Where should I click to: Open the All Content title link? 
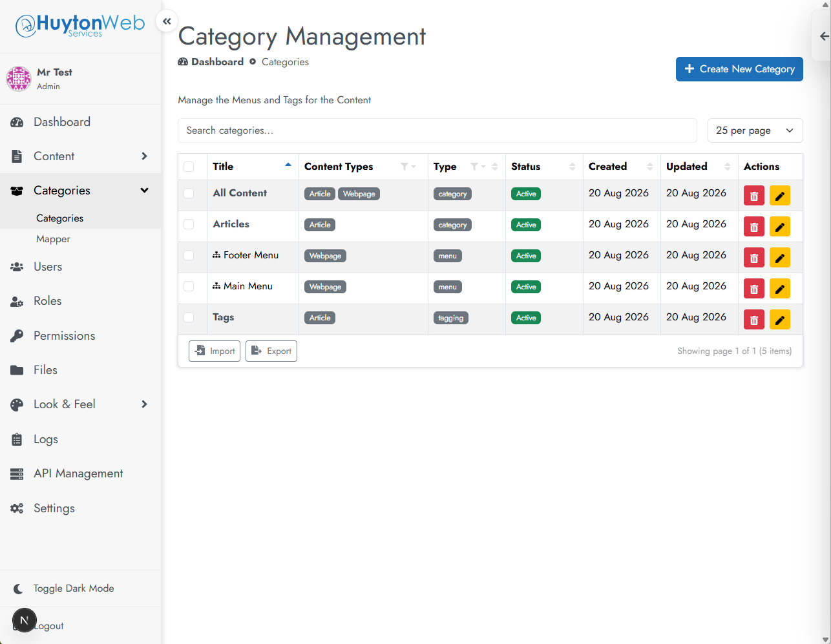240,193
